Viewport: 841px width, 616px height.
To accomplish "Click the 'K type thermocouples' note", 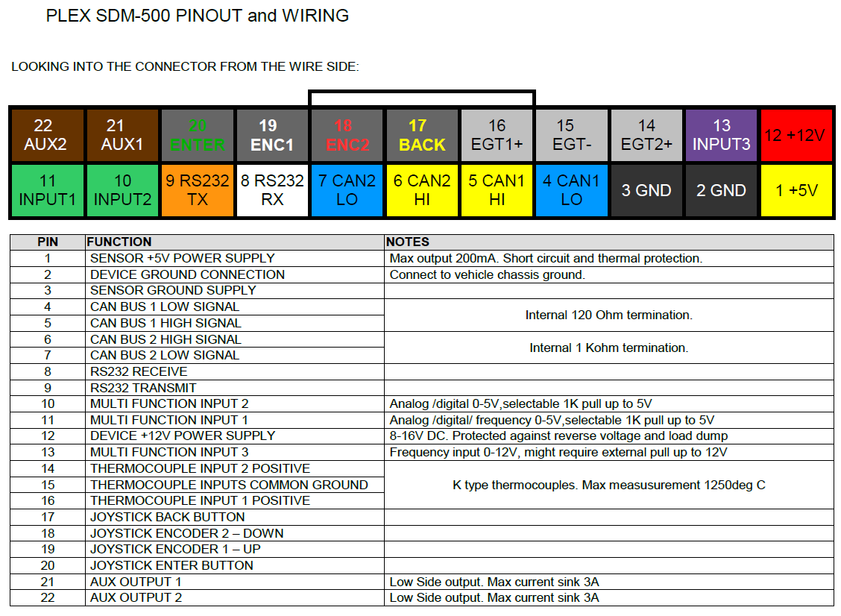I will click(609, 485).
